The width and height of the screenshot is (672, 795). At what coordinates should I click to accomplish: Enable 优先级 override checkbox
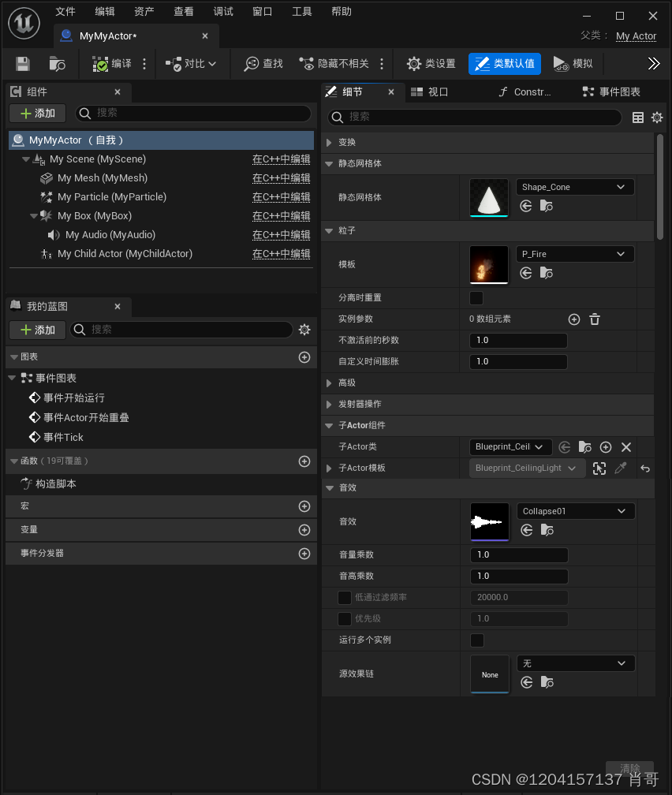[345, 619]
